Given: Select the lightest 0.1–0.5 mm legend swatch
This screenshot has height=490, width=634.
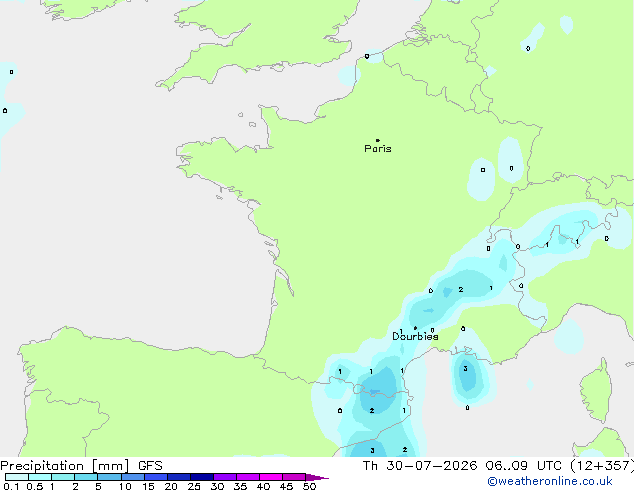Looking at the screenshot, I should point(17,477).
